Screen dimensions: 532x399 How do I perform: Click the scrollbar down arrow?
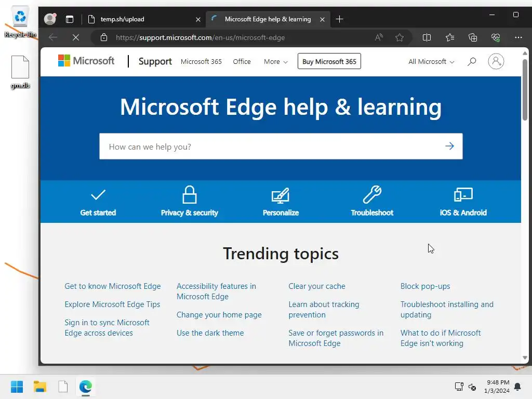point(525,357)
